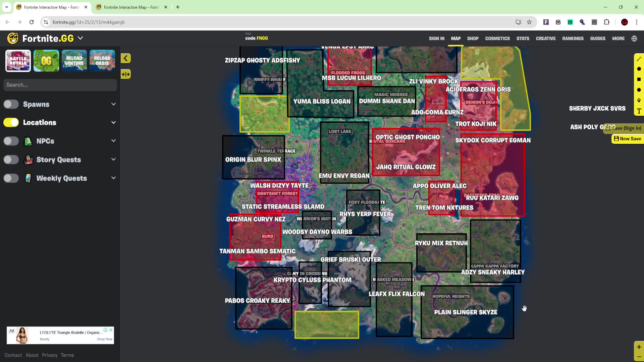Collapse the sidebar with yellow arrow
644x362 pixels.
click(126, 58)
